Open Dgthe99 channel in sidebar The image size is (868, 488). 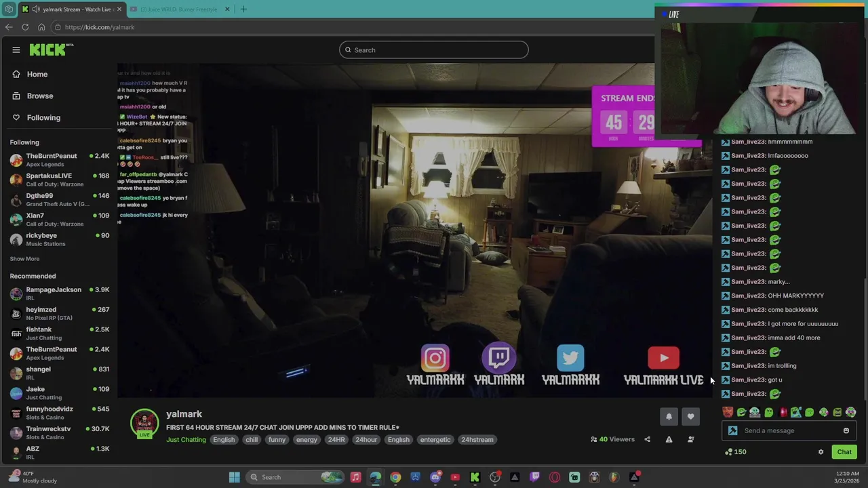[60, 199]
